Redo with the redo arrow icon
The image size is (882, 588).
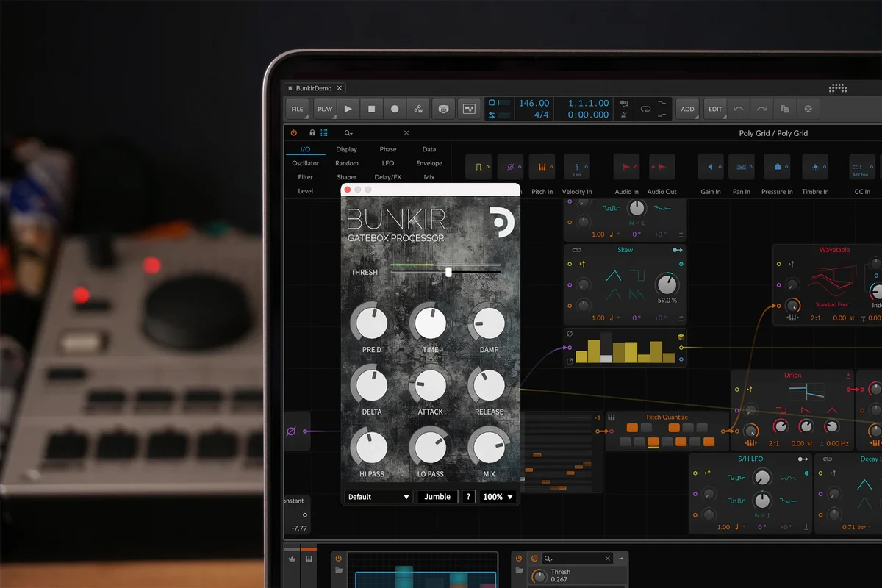(761, 109)
